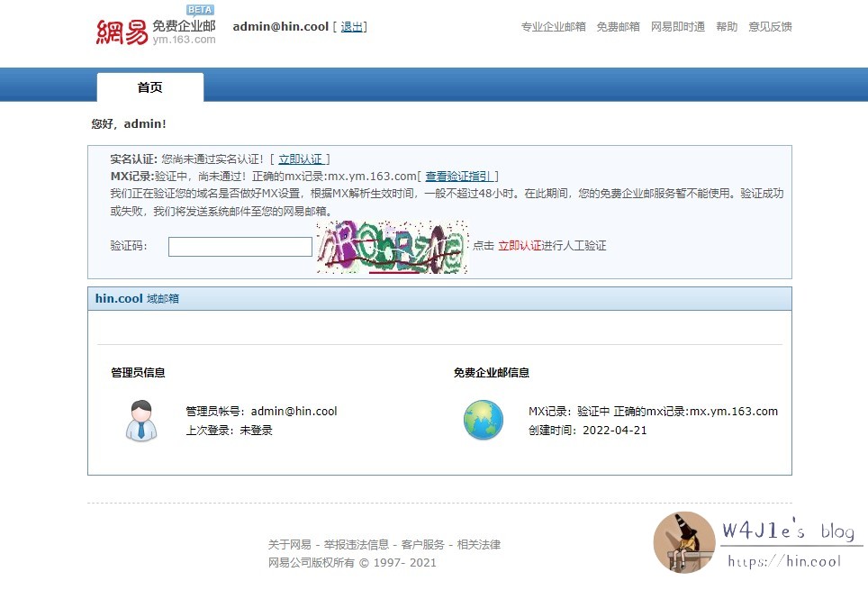
Task: Focus the 验证码 input field
Action: pos(240,247)
